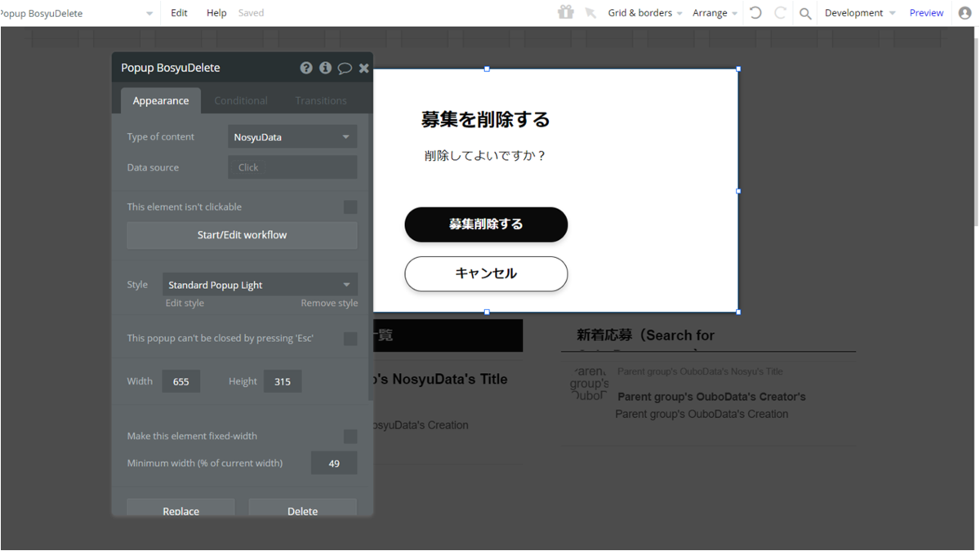Click the Saved status text
Screen dimensions: 980x551
tap(251, 13)
